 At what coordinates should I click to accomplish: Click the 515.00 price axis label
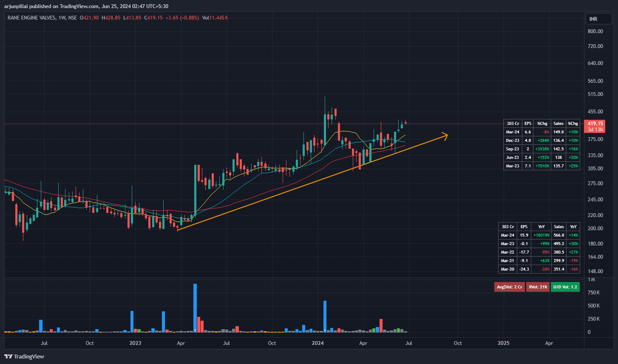pos(595,94)
